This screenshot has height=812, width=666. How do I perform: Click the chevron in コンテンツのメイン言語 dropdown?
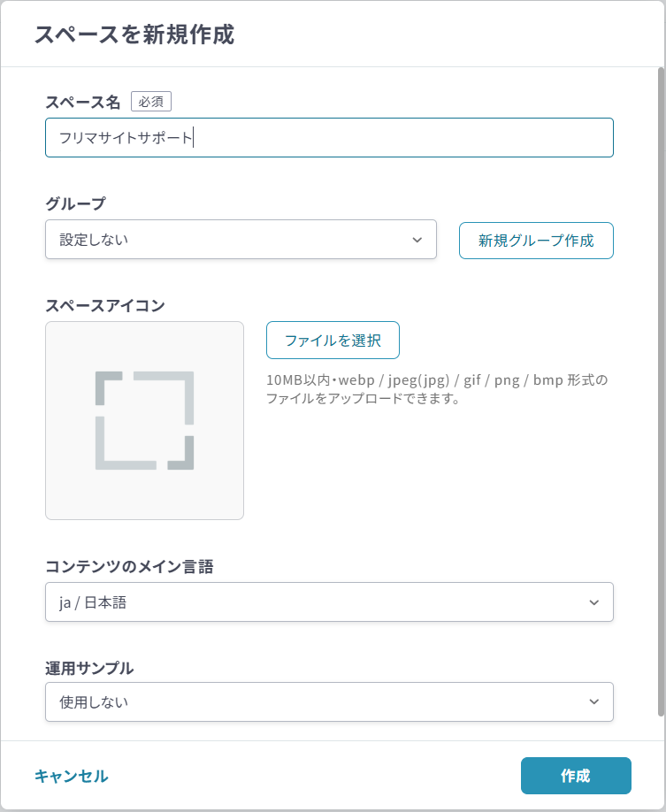click(593, 602)
